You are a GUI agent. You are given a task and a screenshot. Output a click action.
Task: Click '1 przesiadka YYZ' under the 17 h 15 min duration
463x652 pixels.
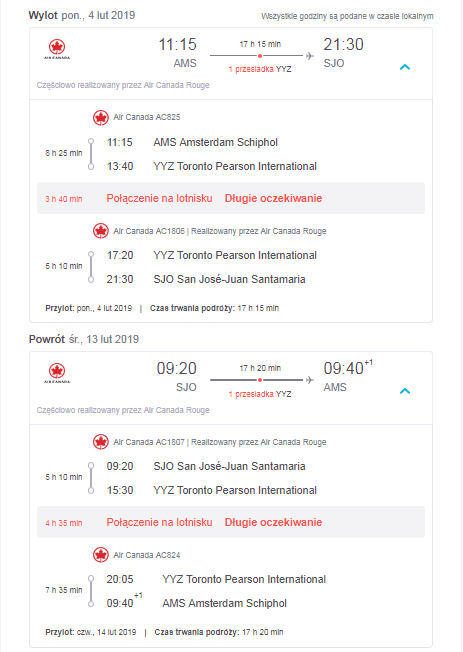[260, 69]
